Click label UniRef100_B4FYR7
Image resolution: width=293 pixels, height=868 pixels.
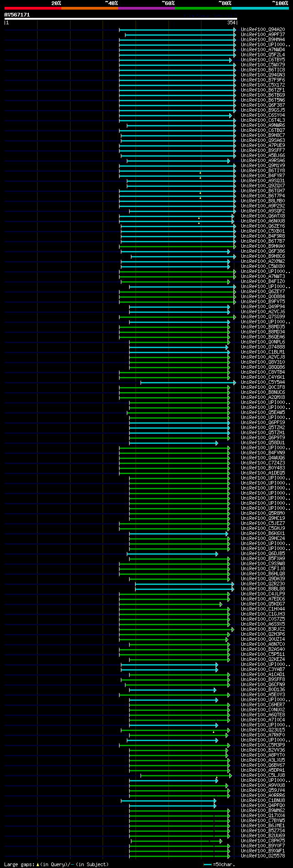[x=263, y=175]
